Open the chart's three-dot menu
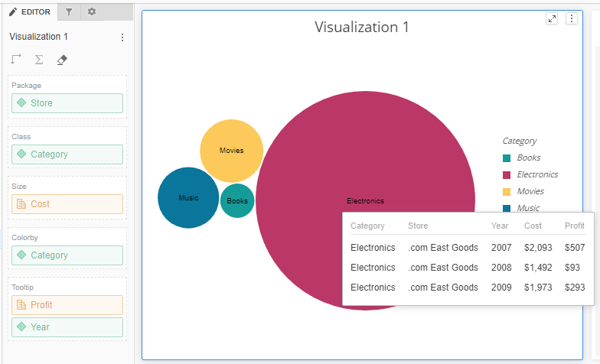This screenshot has height=364, width=600. click(x=571, y=19)
